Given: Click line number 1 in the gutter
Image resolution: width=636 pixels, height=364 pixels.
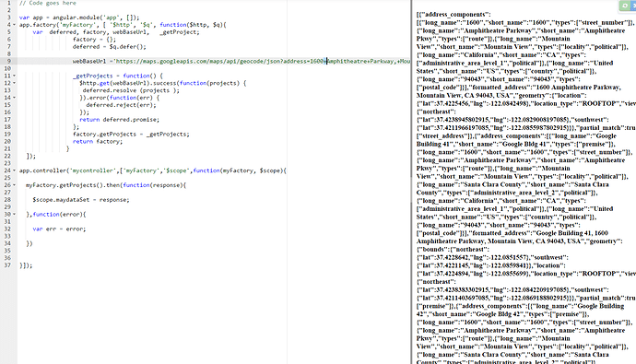Looking at the screenshot, I should click(x=9, y=3).
